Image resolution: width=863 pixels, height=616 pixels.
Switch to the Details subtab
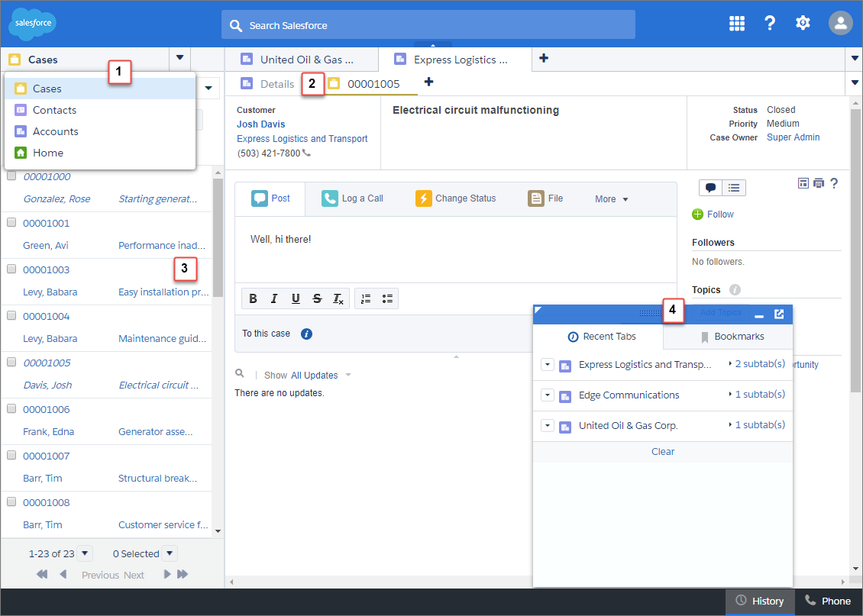pos(267,84)
